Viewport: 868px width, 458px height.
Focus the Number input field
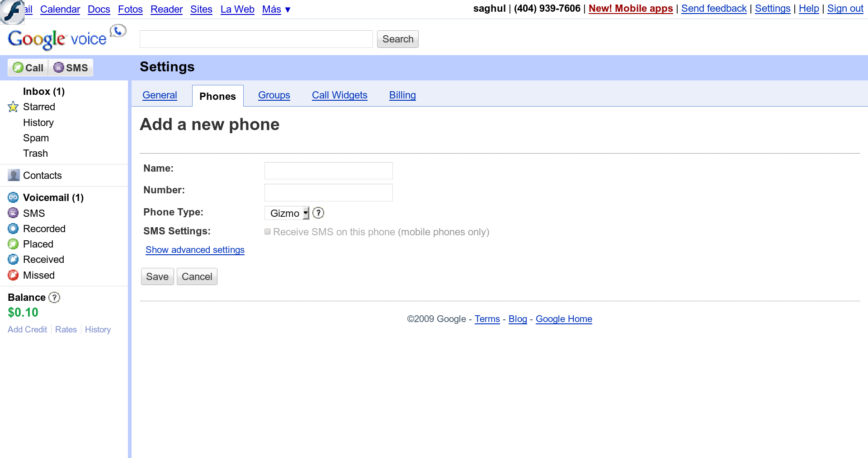click(329, 192)
